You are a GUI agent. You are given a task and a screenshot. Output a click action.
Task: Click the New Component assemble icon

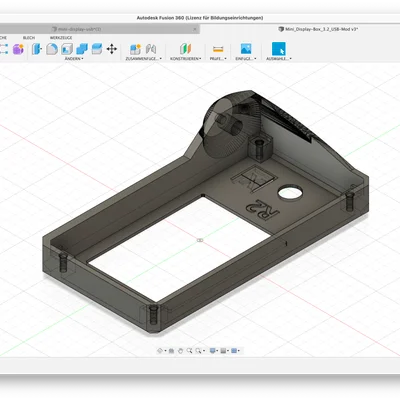(135, 49)
